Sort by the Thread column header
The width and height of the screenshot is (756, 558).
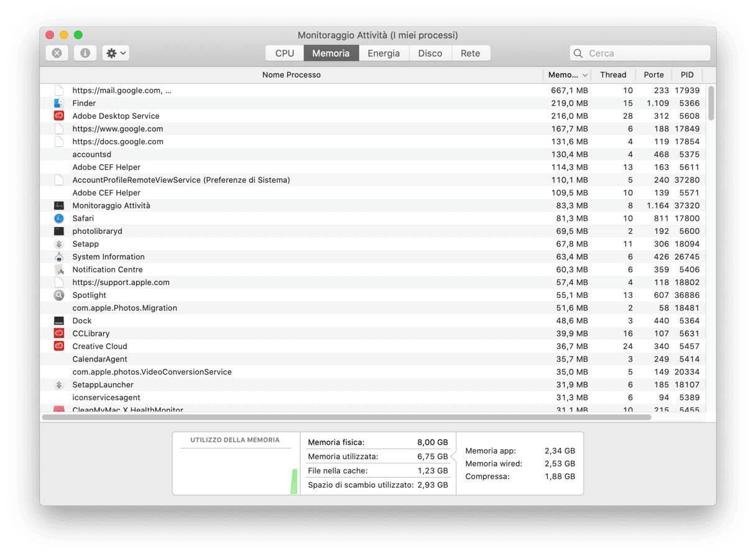(x=613, y=75)
